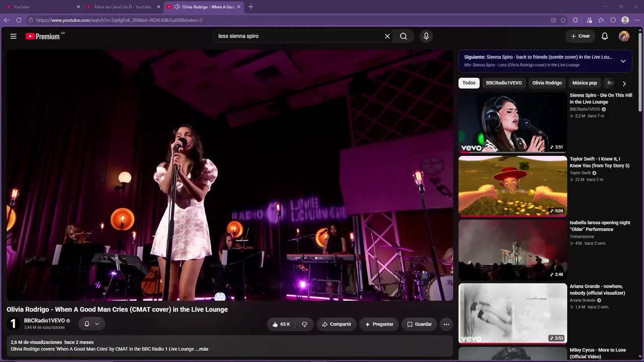Close the África Se Cansó De Él tab

pos(158,7)
